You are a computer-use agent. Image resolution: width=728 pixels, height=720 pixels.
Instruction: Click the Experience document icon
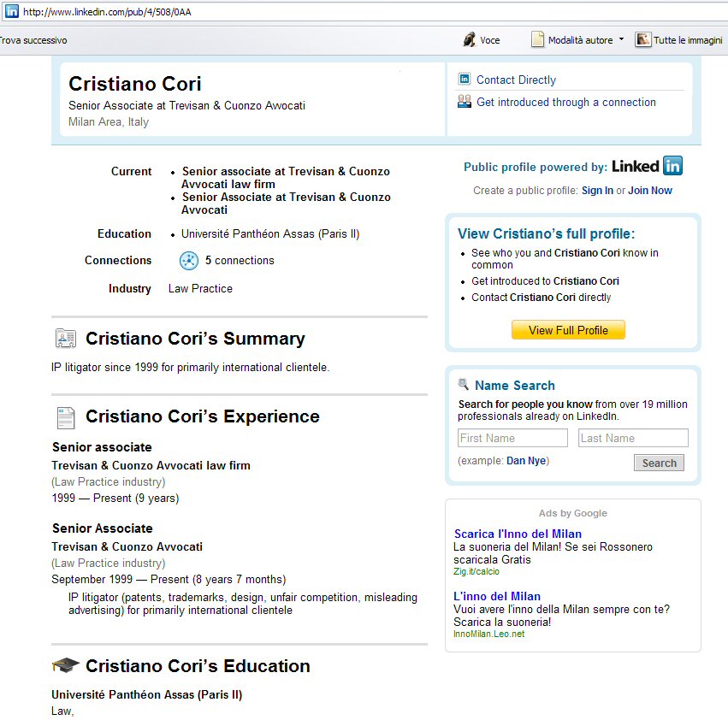coord(65,417)
